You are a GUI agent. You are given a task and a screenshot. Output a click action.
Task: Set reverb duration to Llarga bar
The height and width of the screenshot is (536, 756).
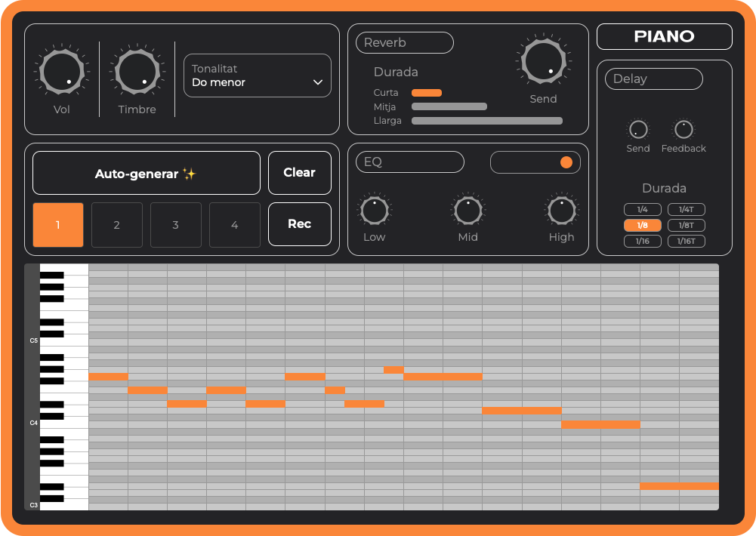[486, 121]
